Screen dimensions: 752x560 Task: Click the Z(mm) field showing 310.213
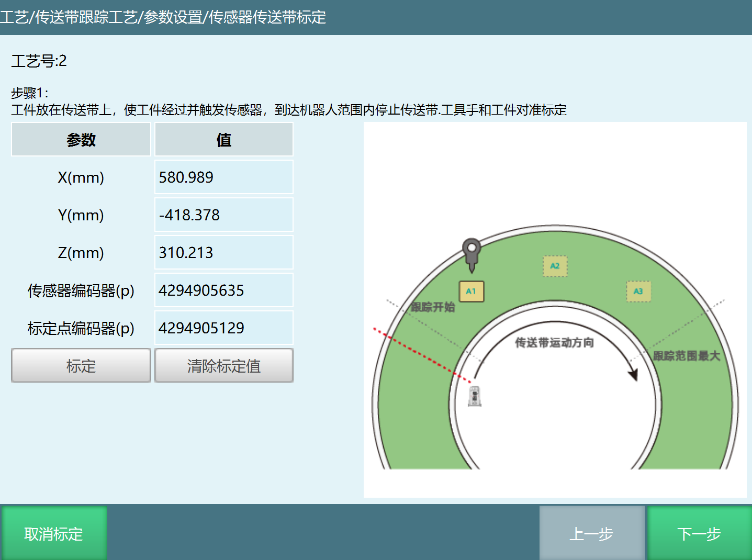223,252
